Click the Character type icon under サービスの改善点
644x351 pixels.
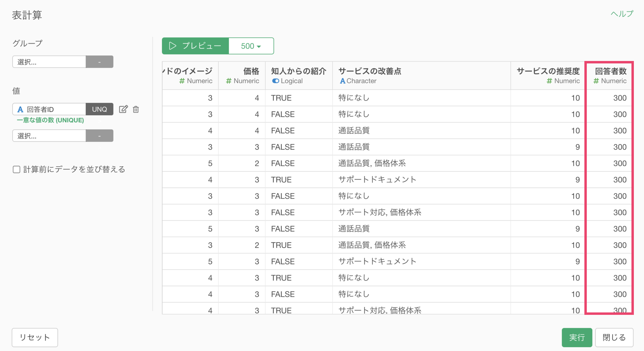(x=343, y=81)
